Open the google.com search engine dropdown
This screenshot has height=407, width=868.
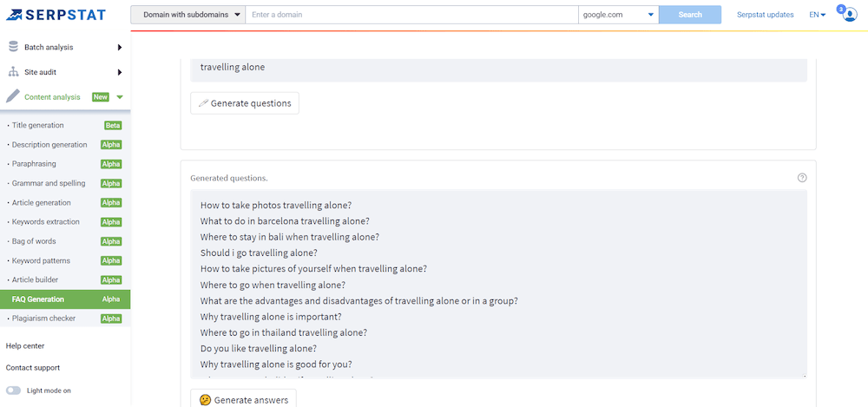coord(618,15)
